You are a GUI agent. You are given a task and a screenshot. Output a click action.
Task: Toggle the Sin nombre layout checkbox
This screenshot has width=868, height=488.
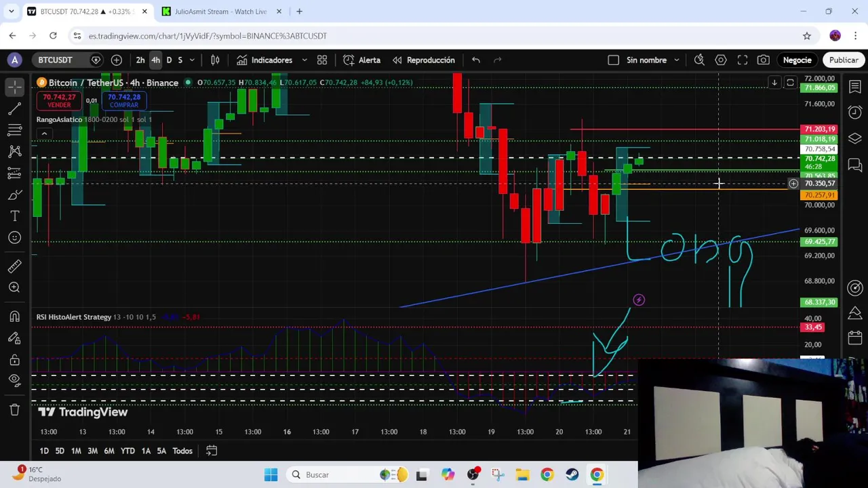pyautogui.click(x=614, y=60)
